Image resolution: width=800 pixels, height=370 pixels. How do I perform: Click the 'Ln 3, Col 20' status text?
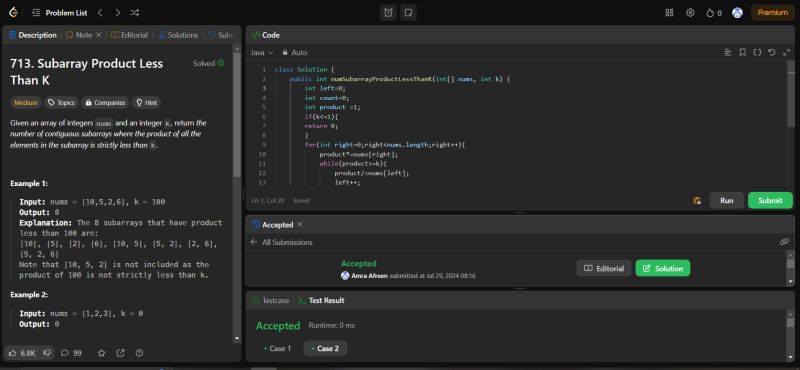(x=268, y=201)
